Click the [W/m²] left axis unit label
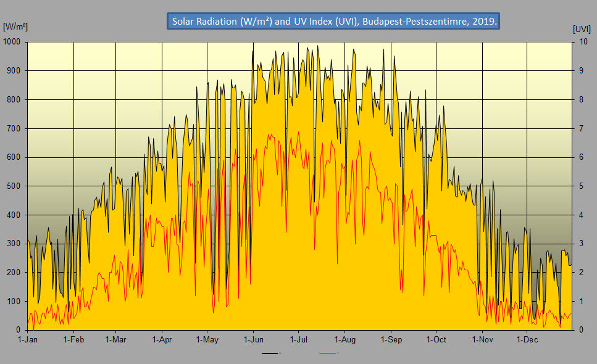Viewport: 597px width, 364px height. pyautogui.click(x=15, y=27)
